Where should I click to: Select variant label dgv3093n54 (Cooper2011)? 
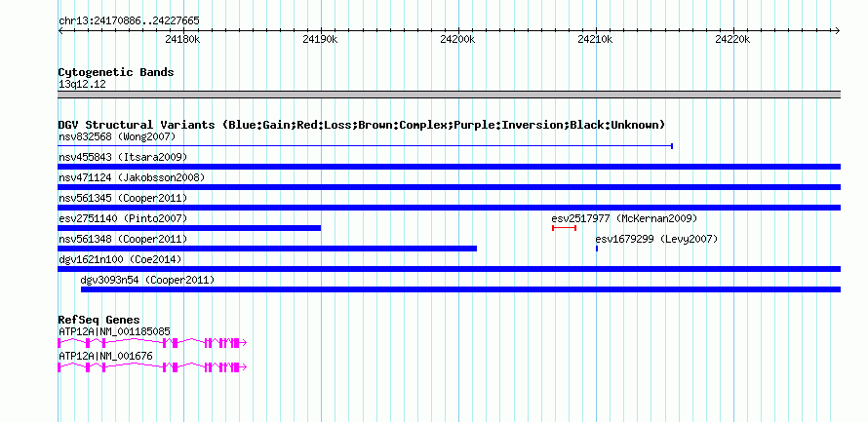coord(148,280)
